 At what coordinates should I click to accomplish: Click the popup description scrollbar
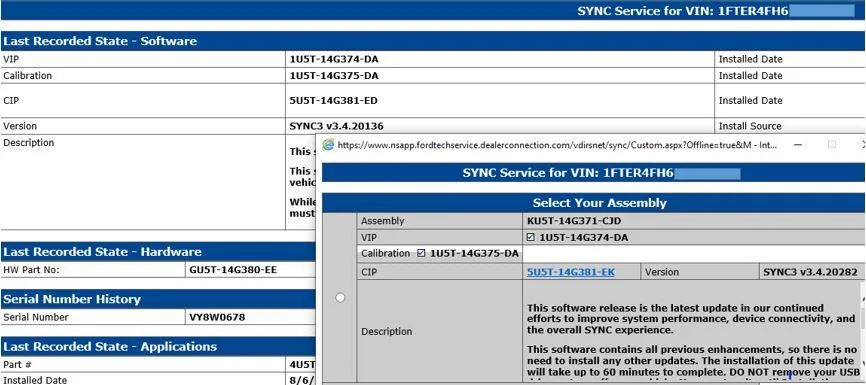(x=863, y=331)
